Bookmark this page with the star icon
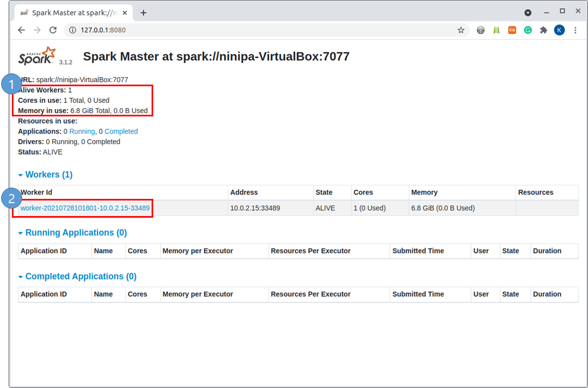This screenshot has width=588, height=388. click(x=461, y=30)
